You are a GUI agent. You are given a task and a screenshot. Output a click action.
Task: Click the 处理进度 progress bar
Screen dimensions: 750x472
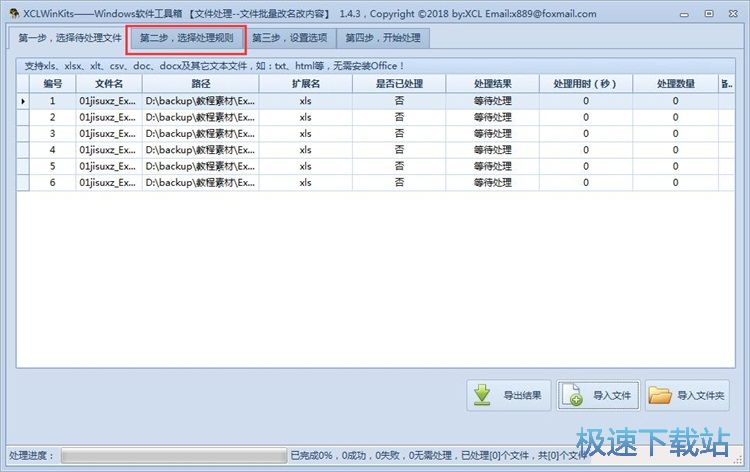coord(174,456)
